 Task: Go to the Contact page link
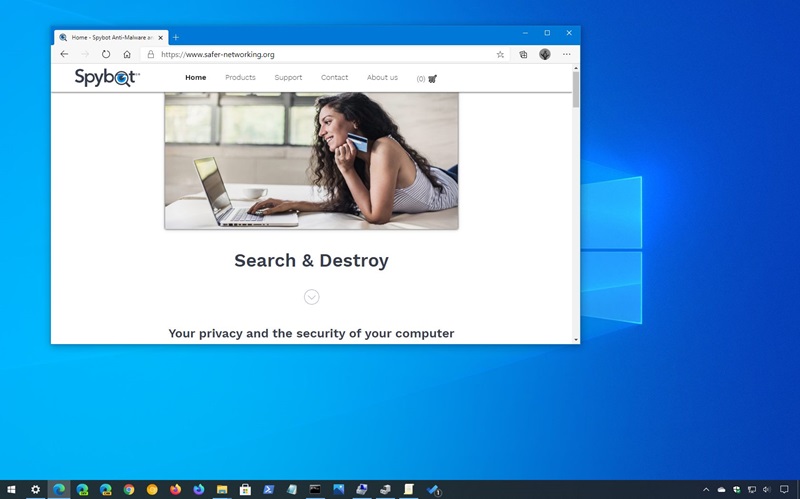[334, 77]
